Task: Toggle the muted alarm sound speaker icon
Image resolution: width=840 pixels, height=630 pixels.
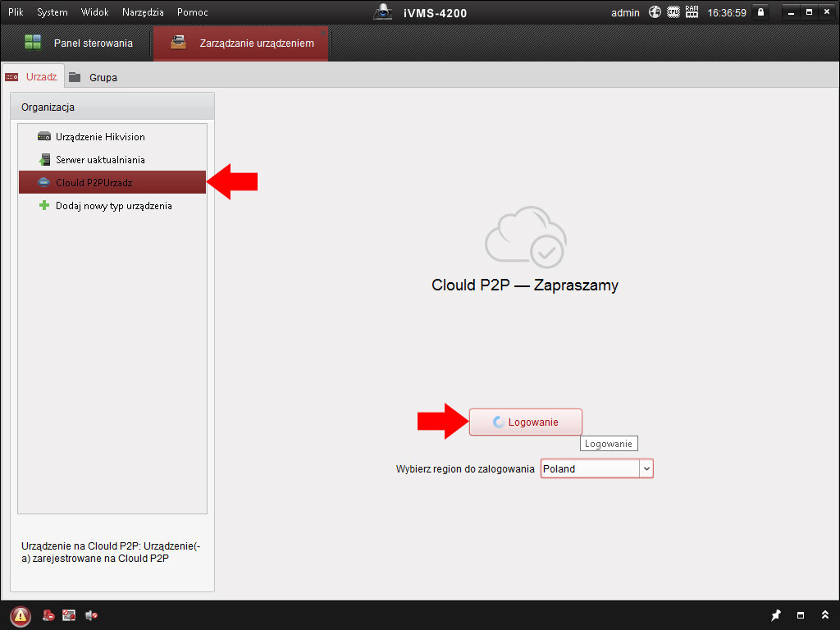Action: point(91,615)
